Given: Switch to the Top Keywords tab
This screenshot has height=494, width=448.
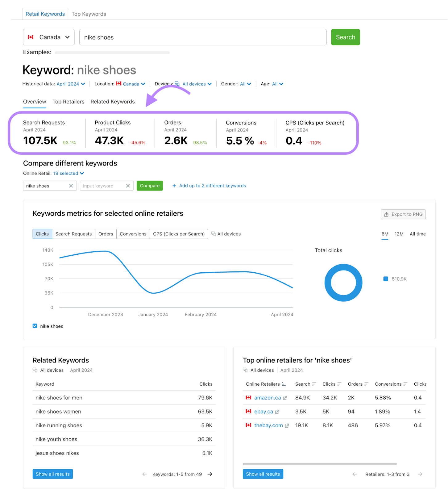Looking at the screenshot, I should [89, 14].
